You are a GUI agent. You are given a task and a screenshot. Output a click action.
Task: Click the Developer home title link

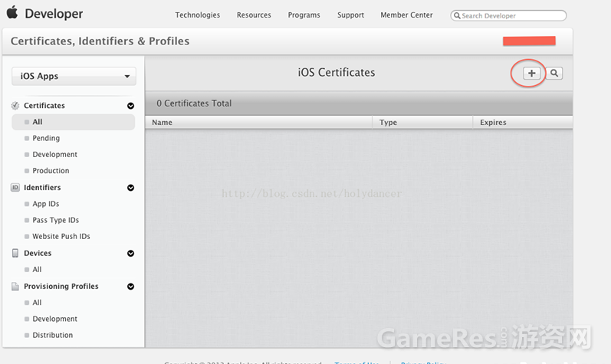click(x=54, y=14)
